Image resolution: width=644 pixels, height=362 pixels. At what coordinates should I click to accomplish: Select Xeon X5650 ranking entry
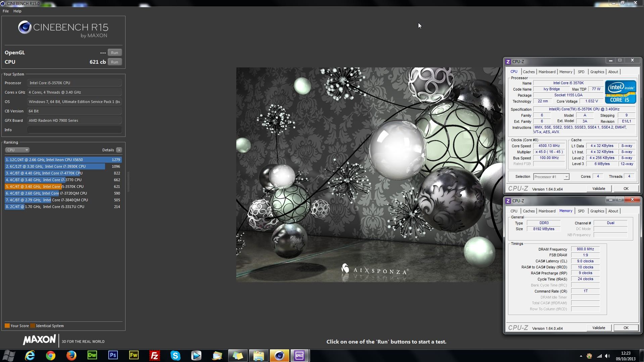tap(63, 160)
